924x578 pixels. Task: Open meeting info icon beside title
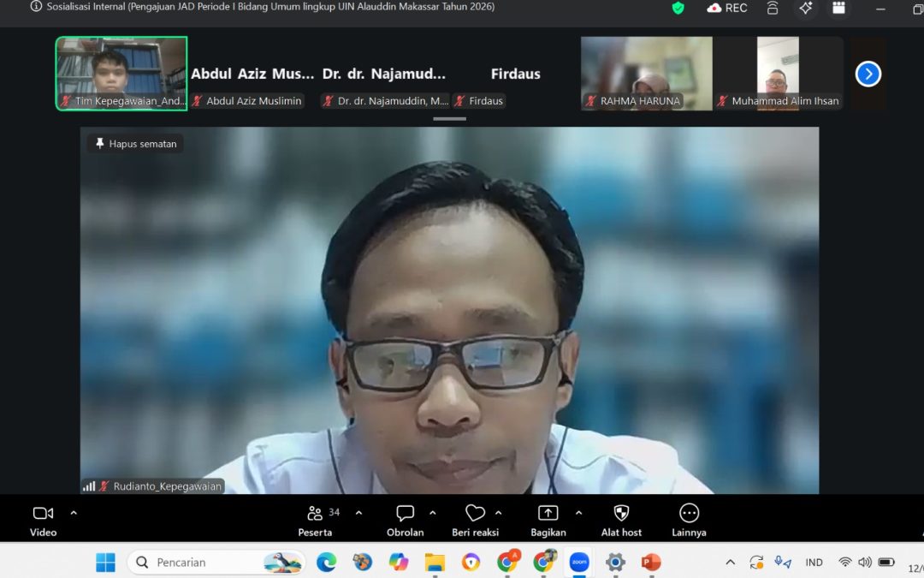[x=36, y=7]
